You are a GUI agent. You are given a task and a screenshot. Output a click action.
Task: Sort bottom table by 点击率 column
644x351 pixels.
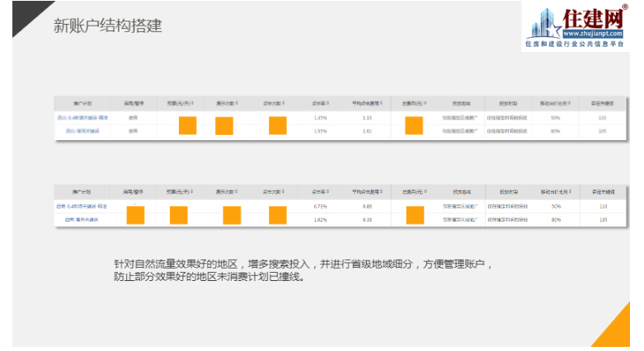[x=322, y=192]
